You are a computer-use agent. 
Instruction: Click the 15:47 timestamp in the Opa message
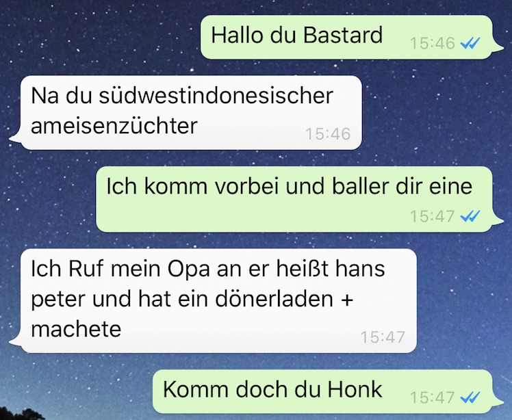click(x=383, y=337)
